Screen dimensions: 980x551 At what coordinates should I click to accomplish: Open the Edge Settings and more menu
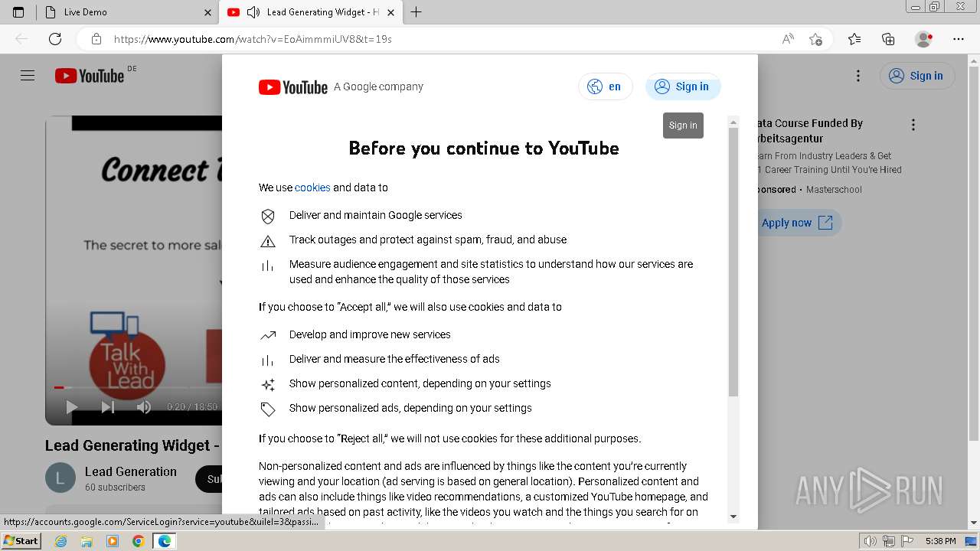point(959,39)
